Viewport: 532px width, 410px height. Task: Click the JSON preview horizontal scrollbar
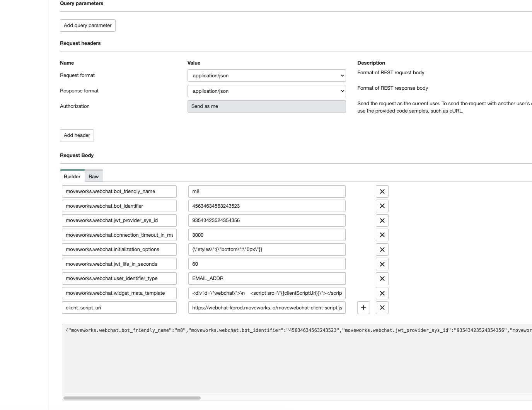pyautogui.click(x=132, y=398)
